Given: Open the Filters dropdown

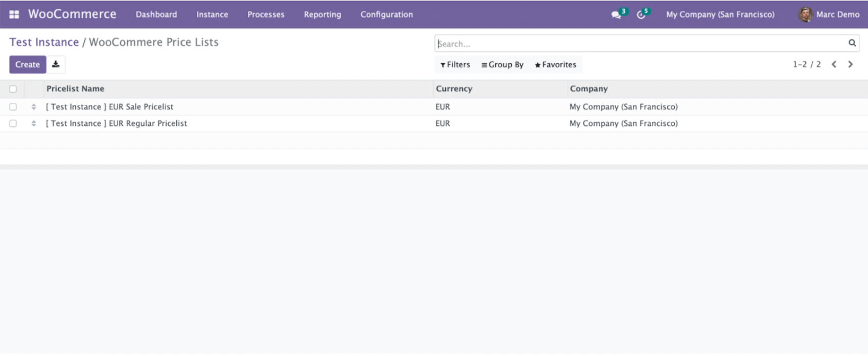Looking at the screenshot, I should tap(455, 64).
